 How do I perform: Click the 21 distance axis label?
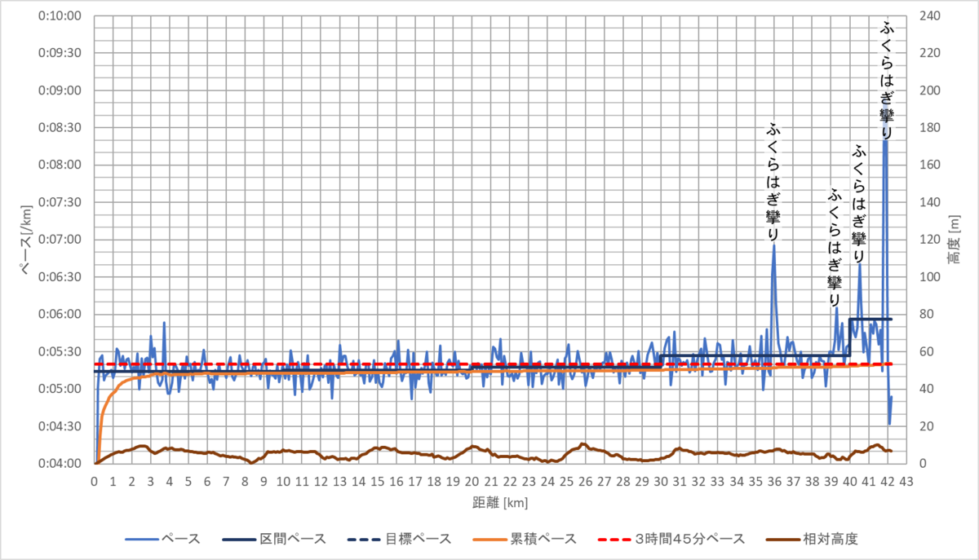(491, 481)
